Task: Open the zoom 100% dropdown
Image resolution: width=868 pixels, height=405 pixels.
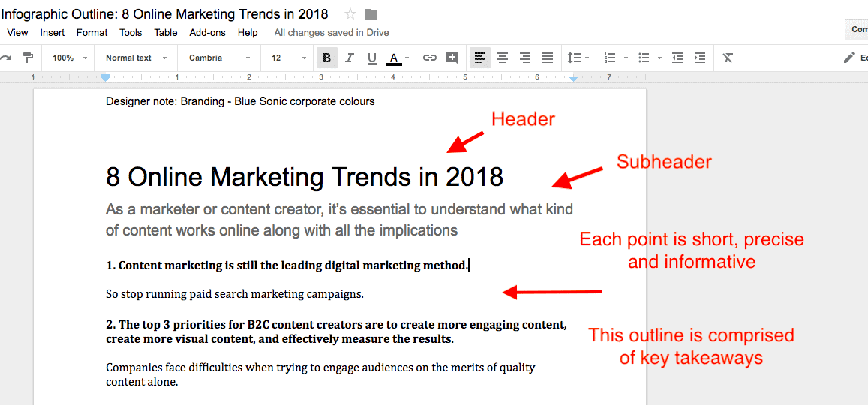Action: click(x=70, y=58)
